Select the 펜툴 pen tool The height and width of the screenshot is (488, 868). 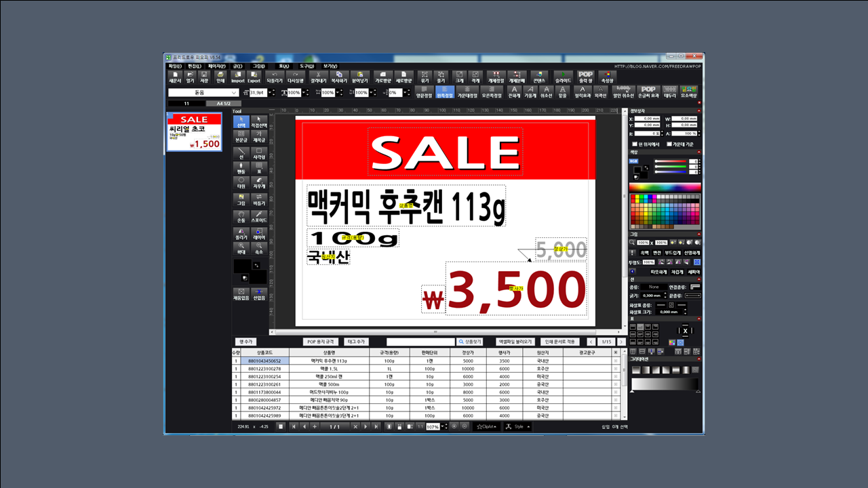click(x=241, y=167)
